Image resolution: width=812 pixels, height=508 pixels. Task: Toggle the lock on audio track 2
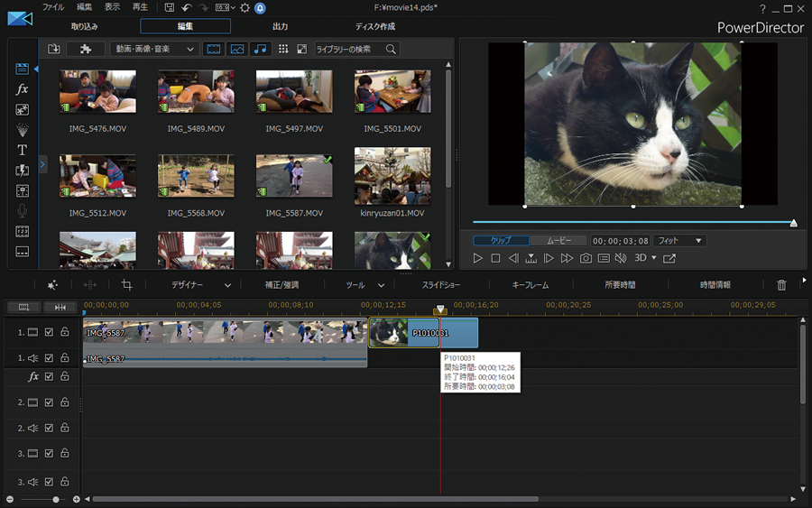pos(65,429)
